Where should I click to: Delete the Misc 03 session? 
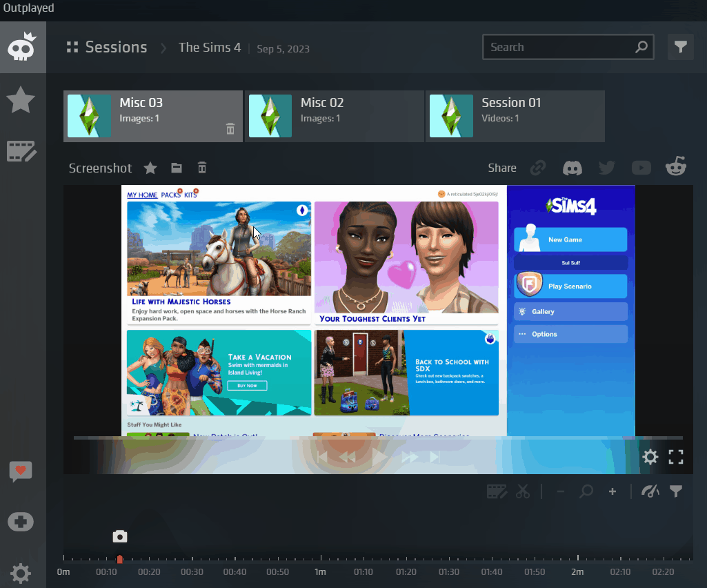[x=230, y=128]
